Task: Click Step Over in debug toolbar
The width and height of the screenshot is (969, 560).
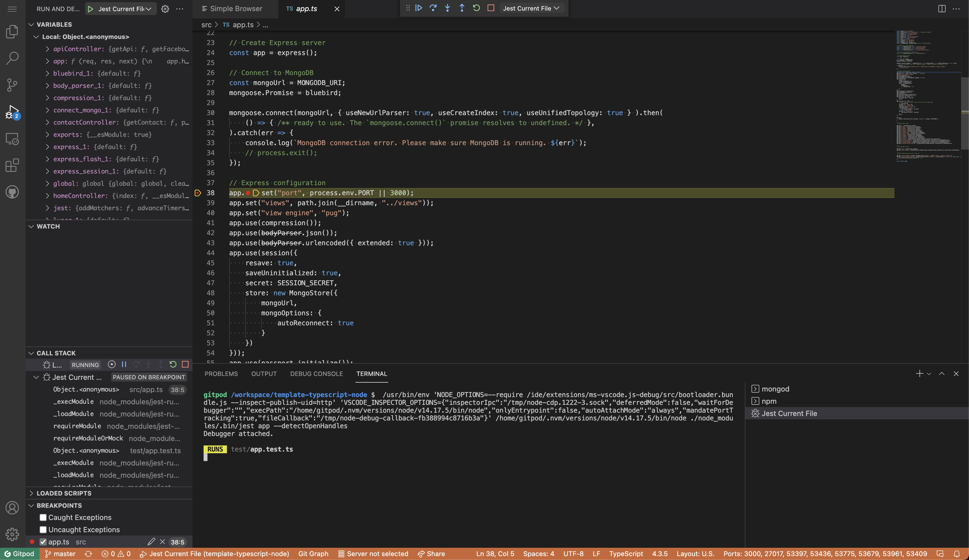Action: (x=433, y=8)
